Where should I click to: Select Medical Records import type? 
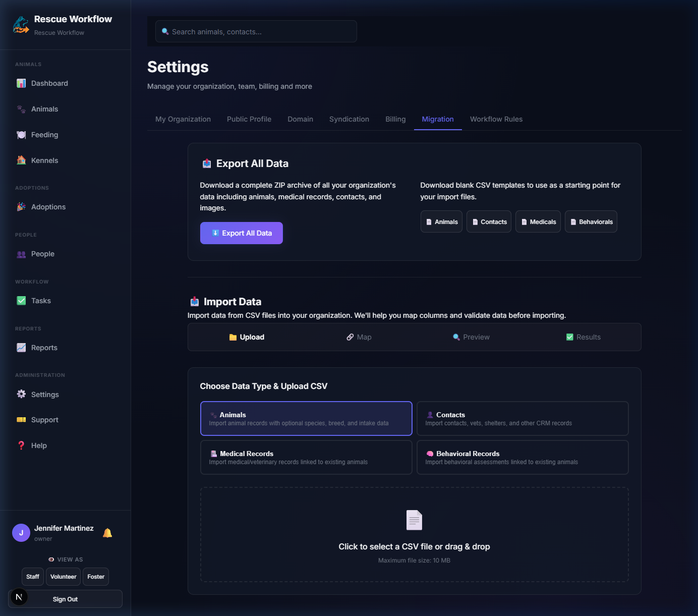point(306,457)
